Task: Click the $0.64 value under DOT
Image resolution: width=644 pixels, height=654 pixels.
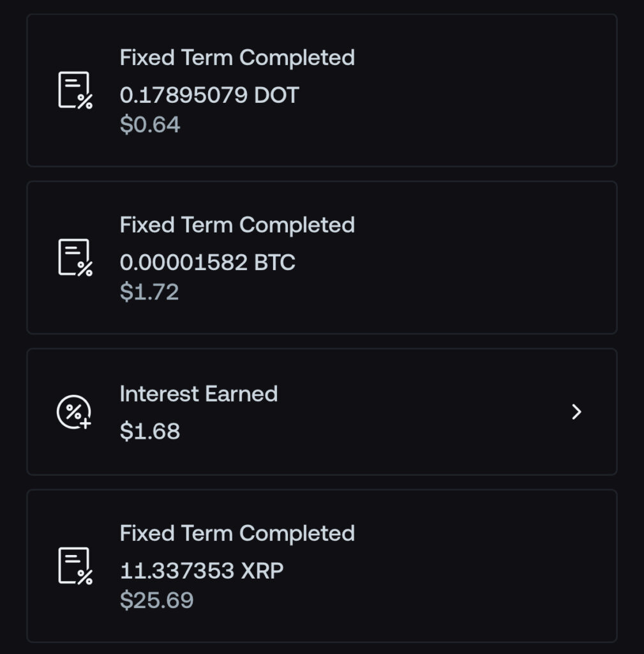Action: tap(150, 125)
